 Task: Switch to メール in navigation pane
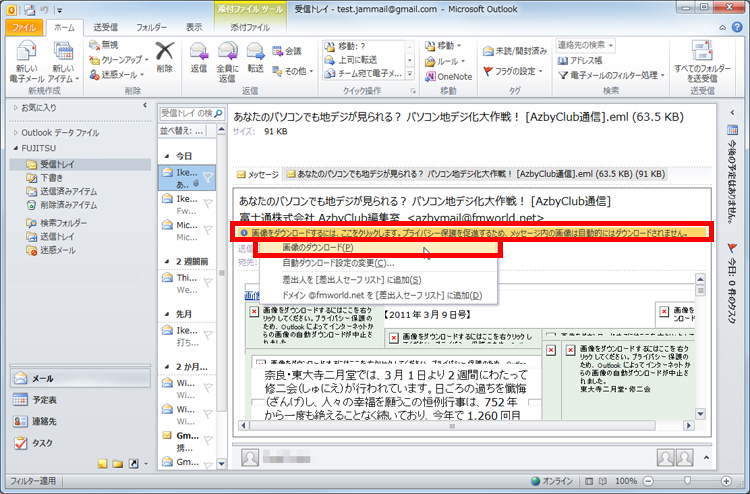click(80, 379)
